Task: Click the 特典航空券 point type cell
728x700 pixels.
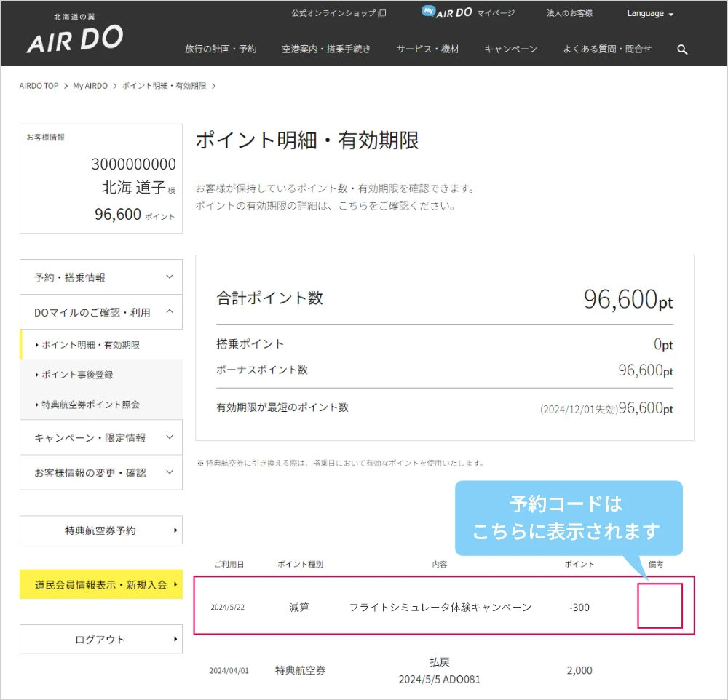Action: pos(301,670)
